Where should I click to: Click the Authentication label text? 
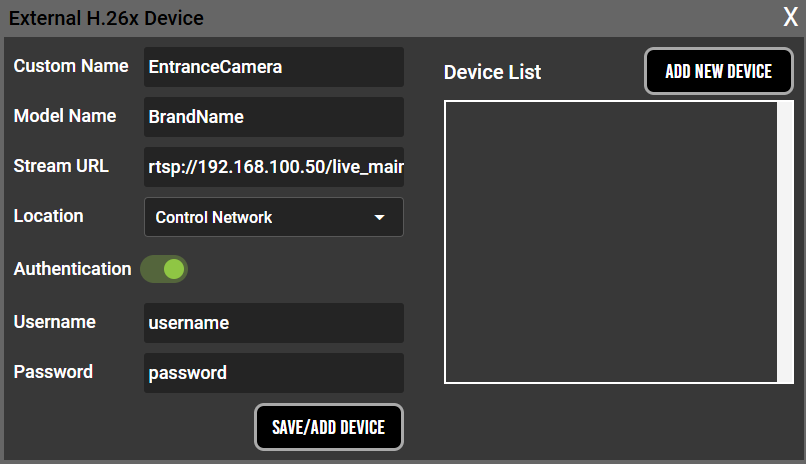(x=72, y=269)
